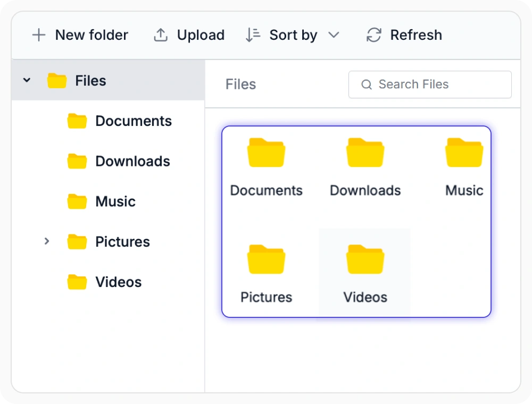Viewport: 532px width, 404px height.
Task: Open the Sort by dropdown chevron
Action: point(334,35)
